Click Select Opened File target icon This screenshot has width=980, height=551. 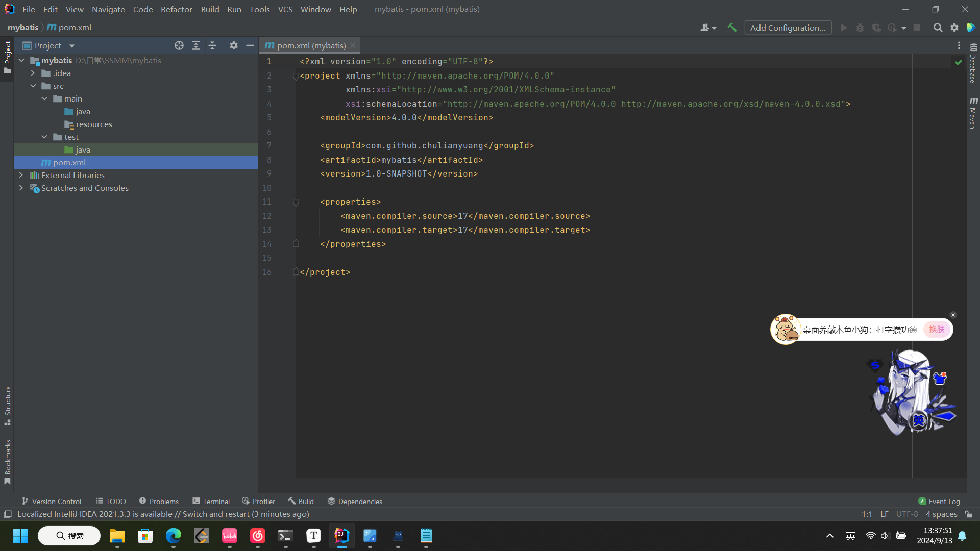179,45
